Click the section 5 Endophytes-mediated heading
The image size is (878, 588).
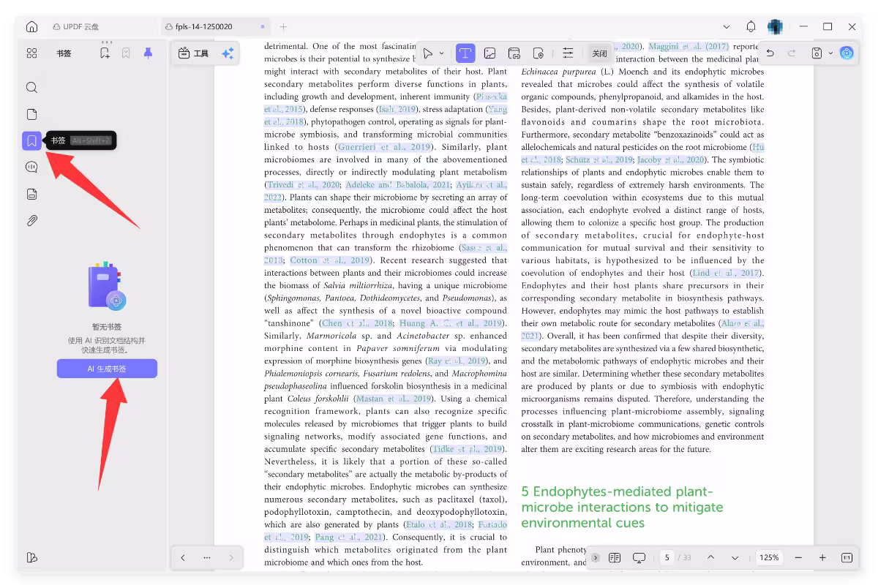pyautogui.click(x=622, y=507)
